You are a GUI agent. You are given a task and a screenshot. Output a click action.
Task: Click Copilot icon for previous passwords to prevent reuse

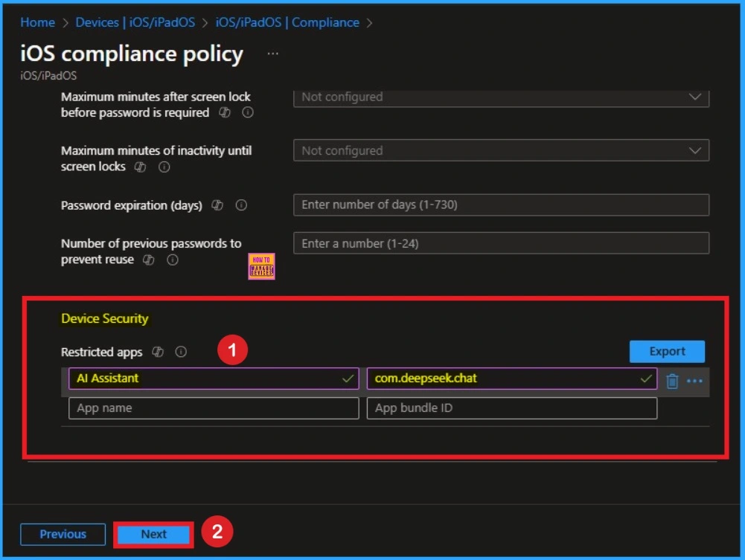click(x=149, y=260)
